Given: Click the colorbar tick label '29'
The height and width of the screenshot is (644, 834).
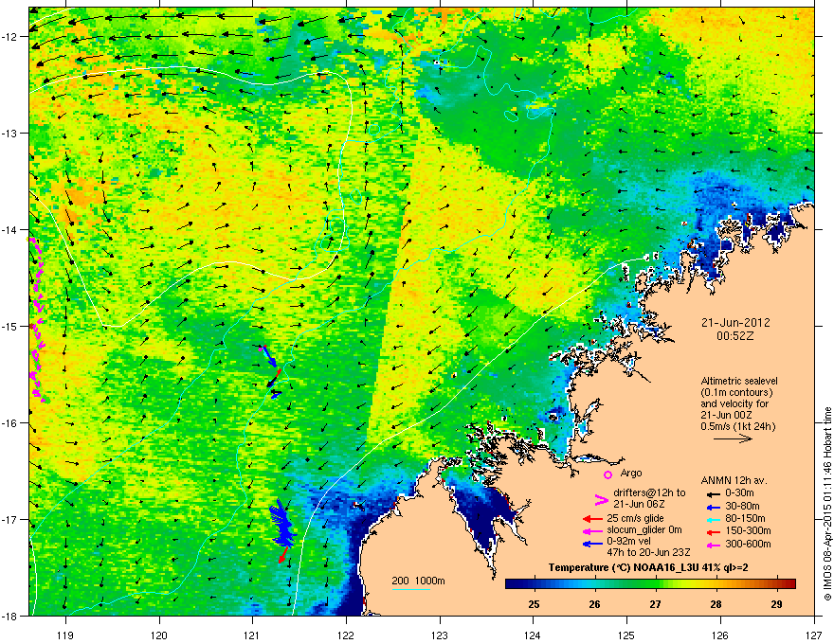Looking at the screenshot, I should click(x=776, y=604).
